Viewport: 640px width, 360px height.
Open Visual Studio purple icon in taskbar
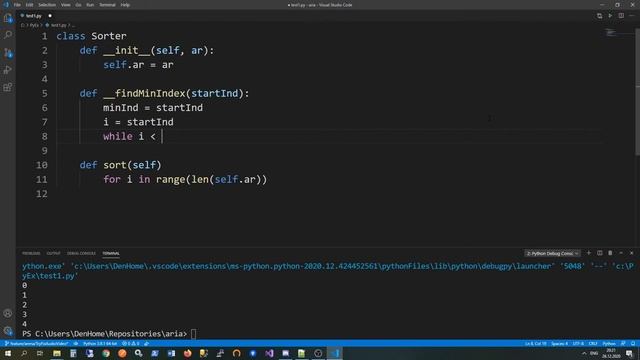point(269,353)
